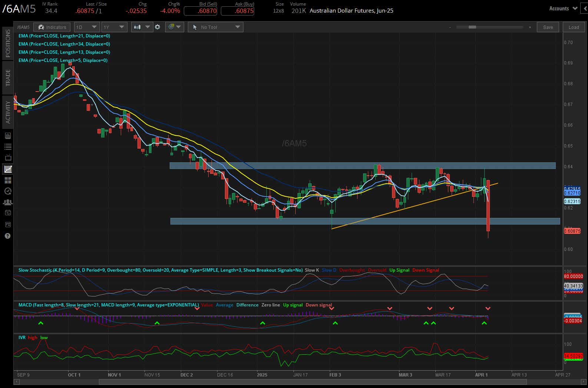Expand the 1Y timeframe dropdown
Screen dimensions: 588x388
114,27
